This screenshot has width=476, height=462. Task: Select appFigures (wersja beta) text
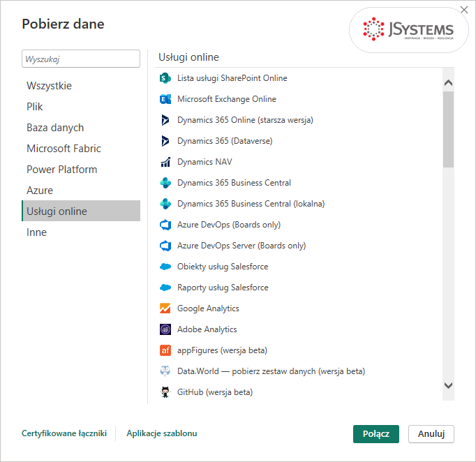point(222,350)
